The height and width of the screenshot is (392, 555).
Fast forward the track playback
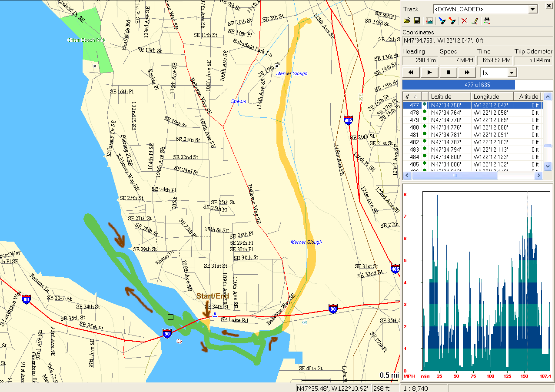pyautogui.click(x=467, y=73)
